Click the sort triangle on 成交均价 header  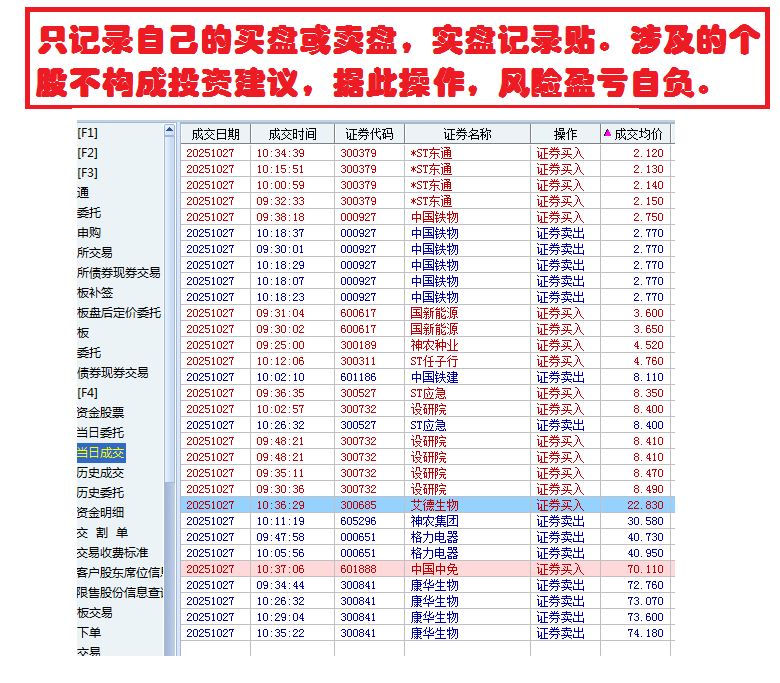pyautogui.click(x=607, y=133)
